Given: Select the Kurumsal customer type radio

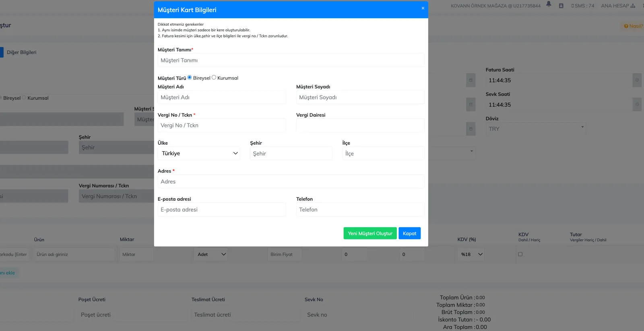Looking at the screenshot, I should tap(214, 78).
